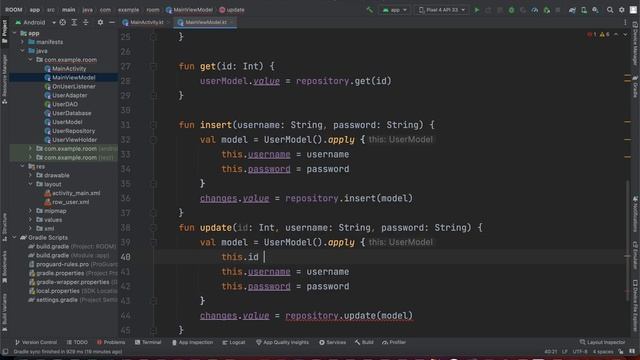Open Device Manager icon in top toolbar
The width and height of the screenshot is (640, 360).
point(584,10)
